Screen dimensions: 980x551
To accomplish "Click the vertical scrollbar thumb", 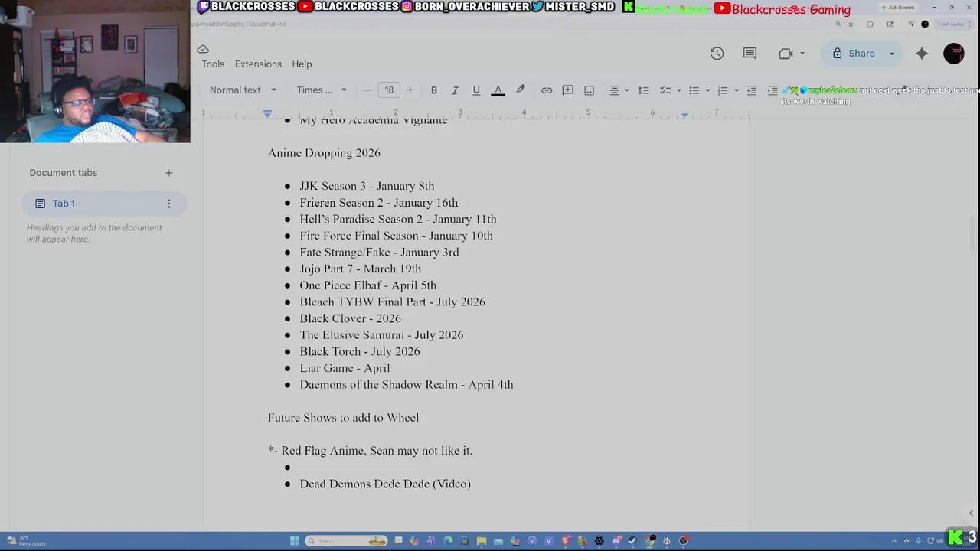I will [972, 233].
